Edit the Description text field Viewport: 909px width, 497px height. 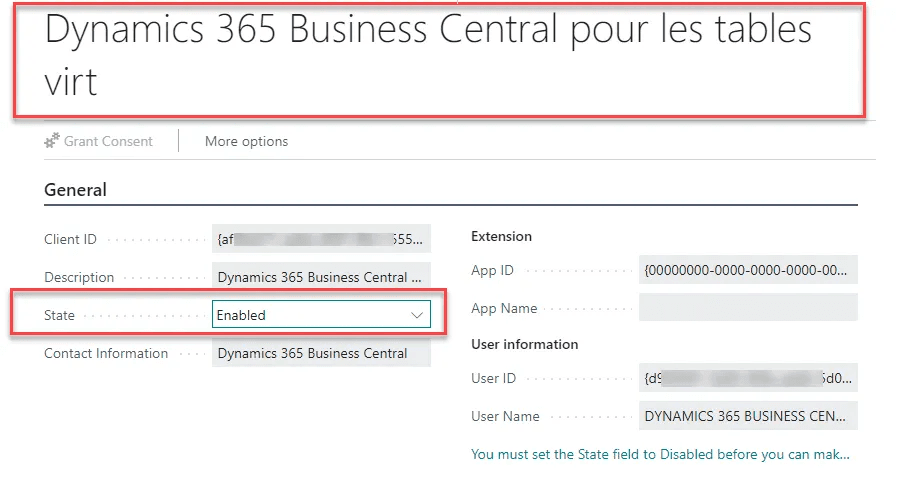321,277
